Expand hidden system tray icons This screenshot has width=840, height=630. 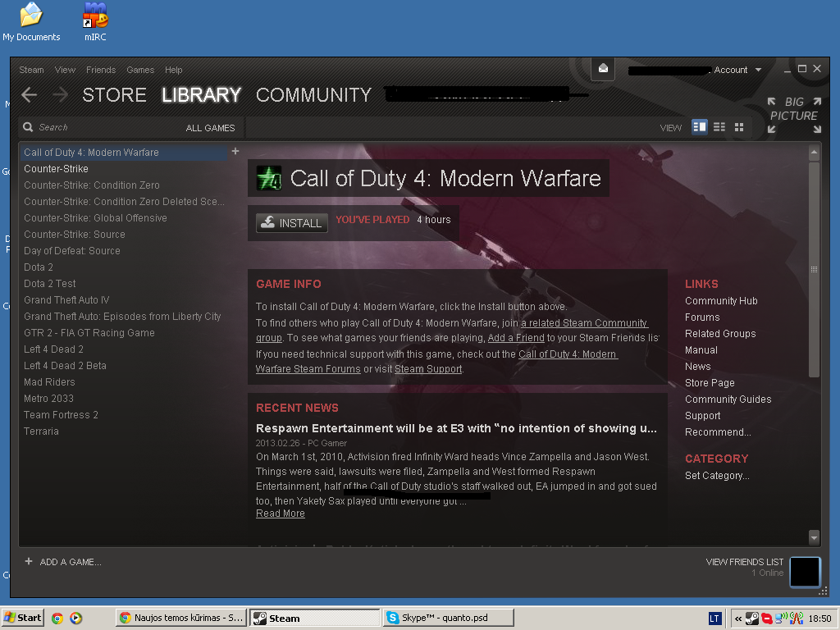(737, 619)
